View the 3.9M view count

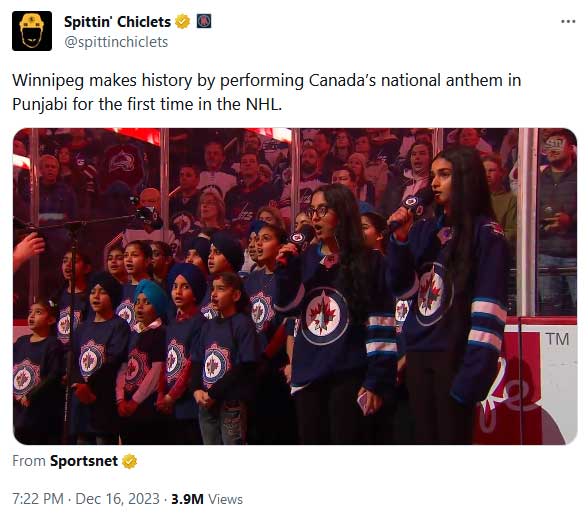(188, 499)
